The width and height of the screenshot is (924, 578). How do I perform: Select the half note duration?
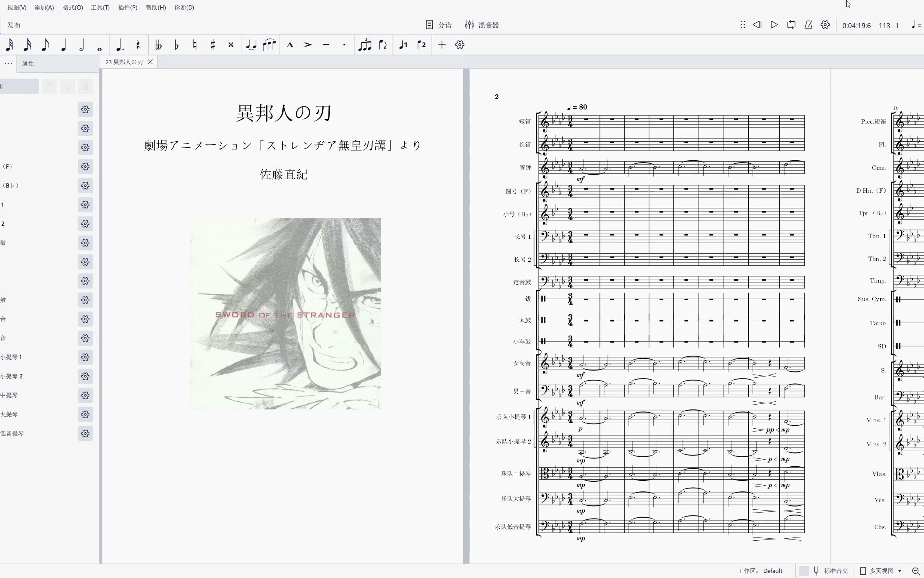[82, 45]
